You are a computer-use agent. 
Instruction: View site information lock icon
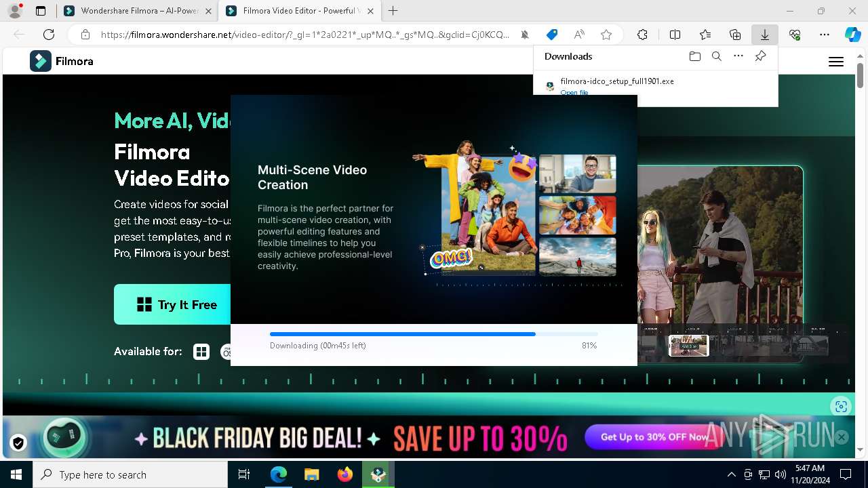(x=85, y=35)
